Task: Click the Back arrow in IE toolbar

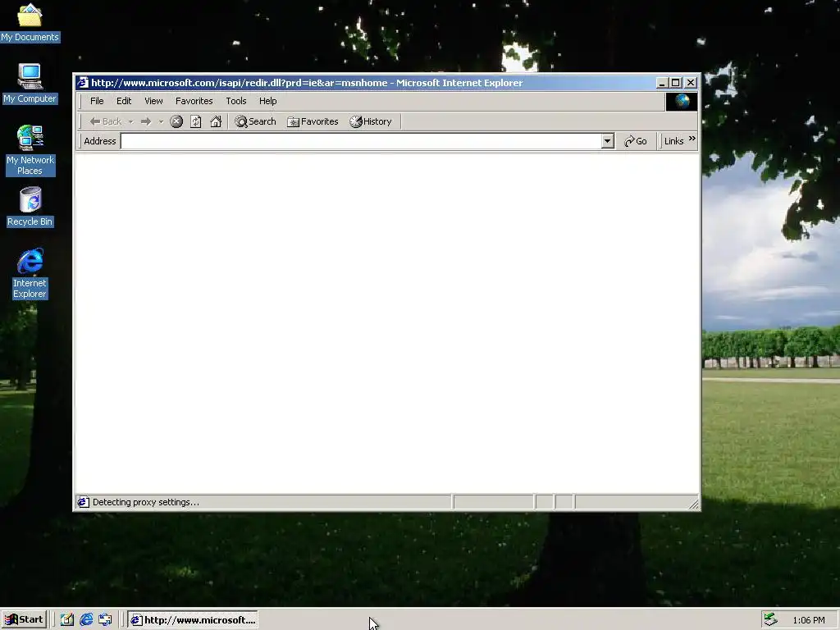Action: pos(106,121)
